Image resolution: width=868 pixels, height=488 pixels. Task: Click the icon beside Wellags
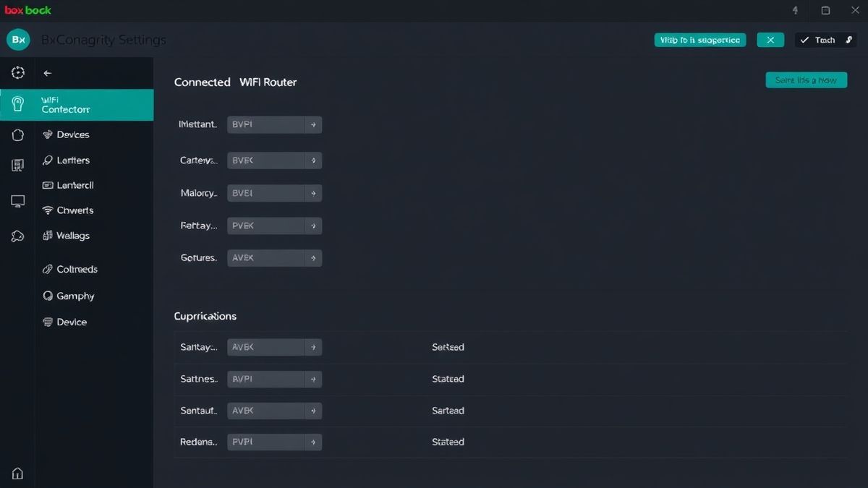(48, 236)
